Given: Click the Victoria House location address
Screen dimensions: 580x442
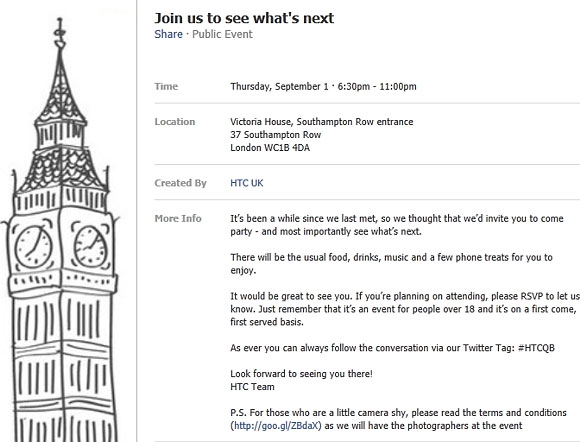Looking at the screenshot, I should coord(321,122).
